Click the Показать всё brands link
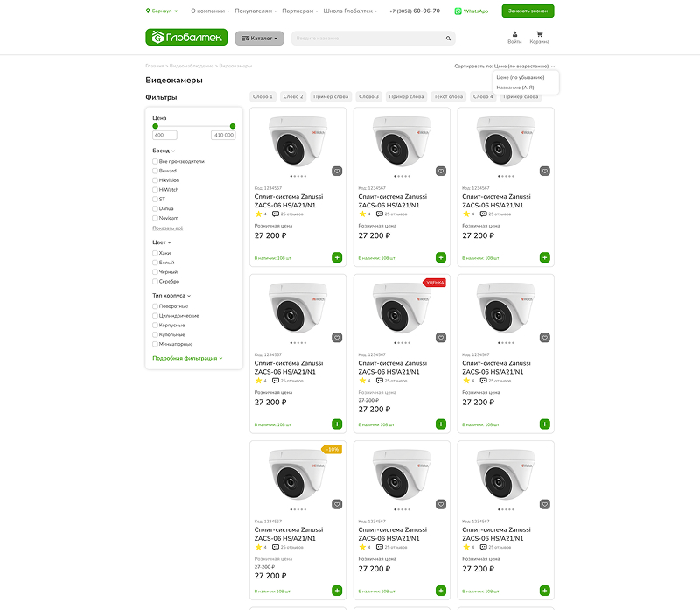The width and height of the screenshot is (700, 610). (x=167, y=228)
